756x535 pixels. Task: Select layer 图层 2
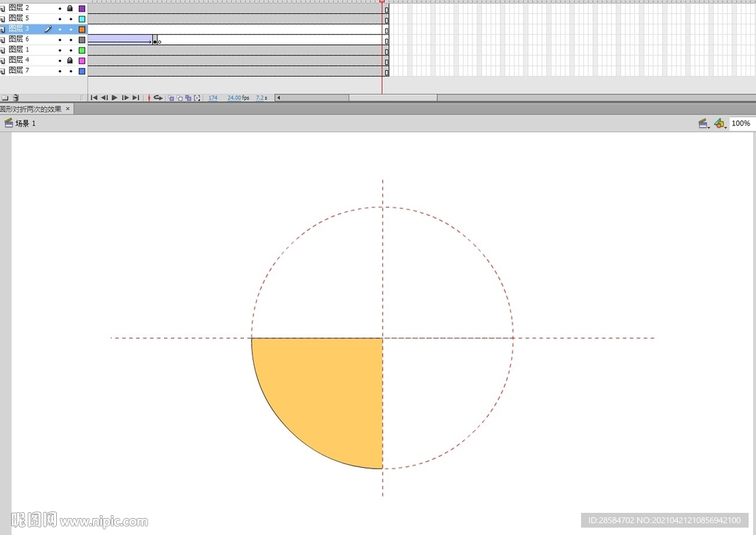(x=18, y=7)
